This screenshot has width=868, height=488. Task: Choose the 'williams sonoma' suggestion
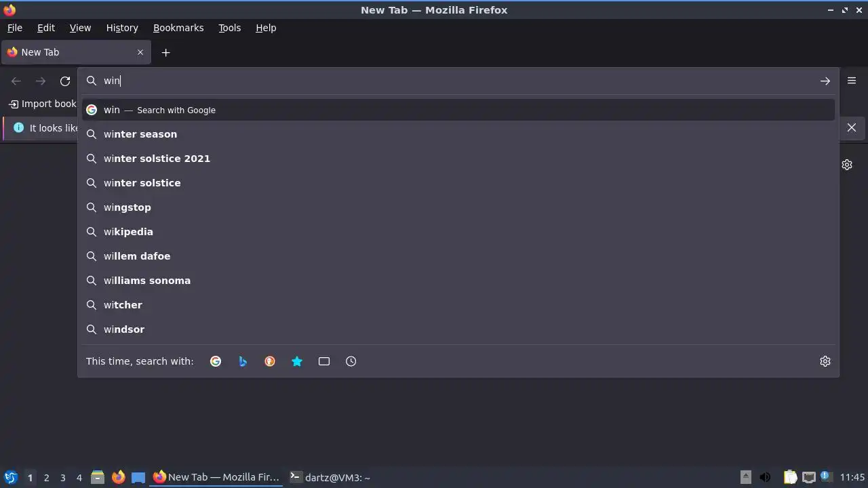pyautogui.click(x=458, y=281)
